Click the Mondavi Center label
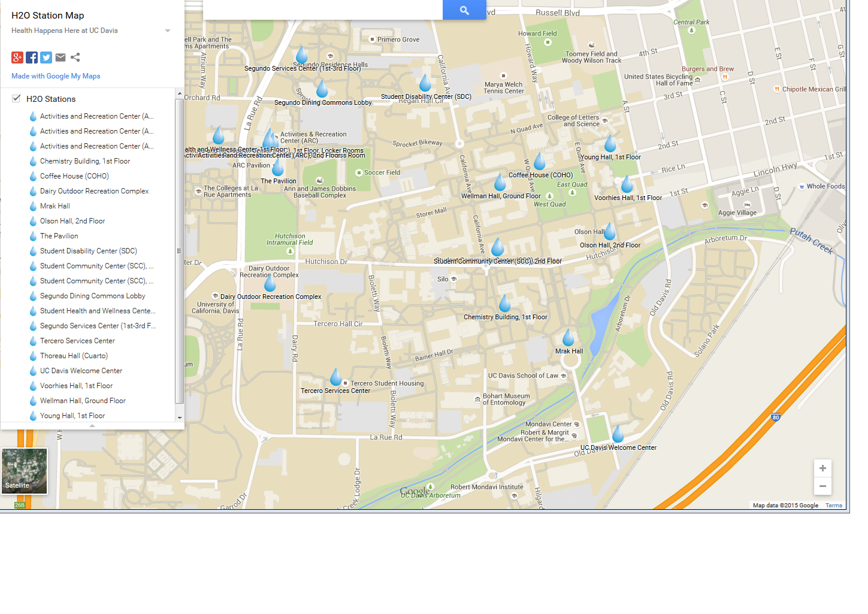 [549, 424]
